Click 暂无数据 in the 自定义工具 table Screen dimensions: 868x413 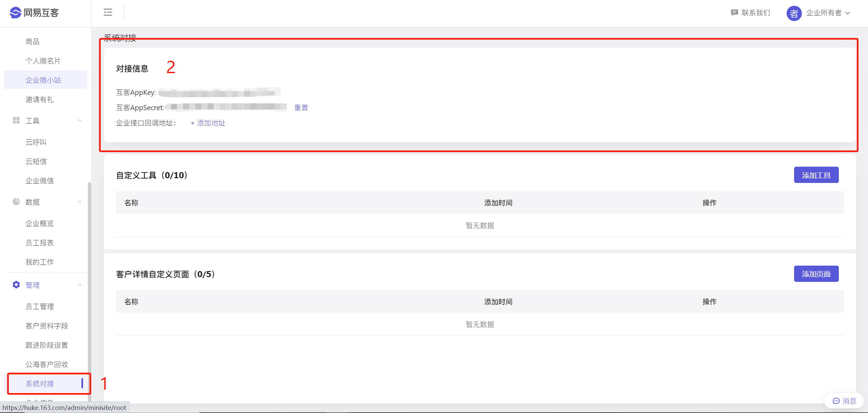(x=480, y=226)
